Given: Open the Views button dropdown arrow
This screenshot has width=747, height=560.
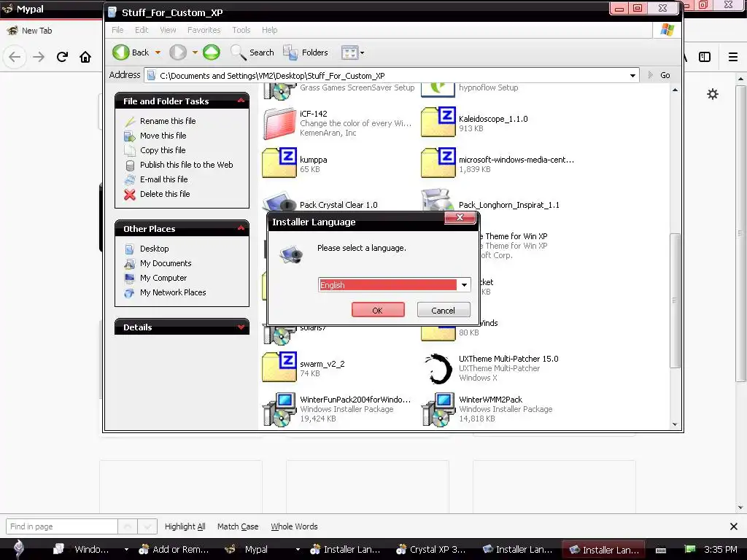Looking at the screenshot, I should (362, 52).
